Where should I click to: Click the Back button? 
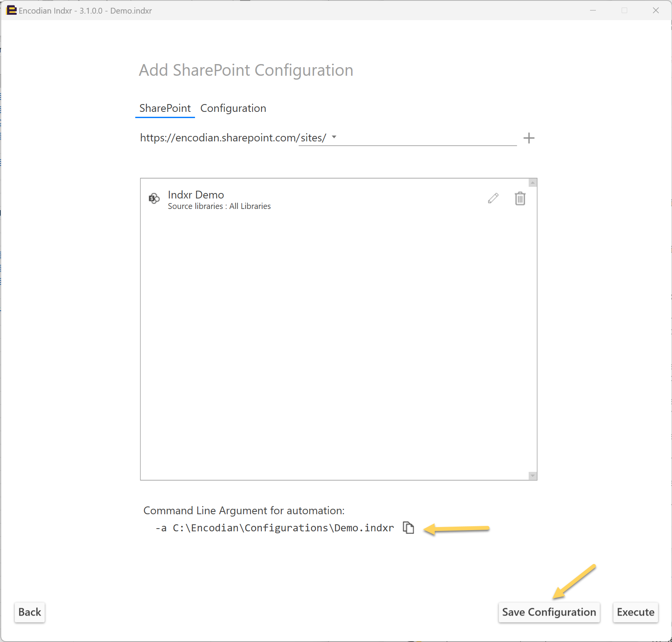[x=30, y=612]
